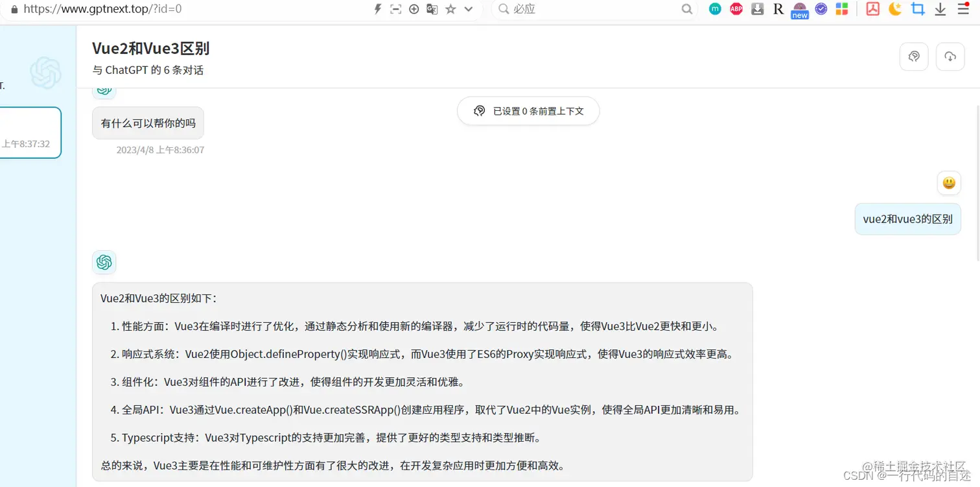Click the faded ChatGPT logo in sidebar
980x487 pixels.
[45, 73]
